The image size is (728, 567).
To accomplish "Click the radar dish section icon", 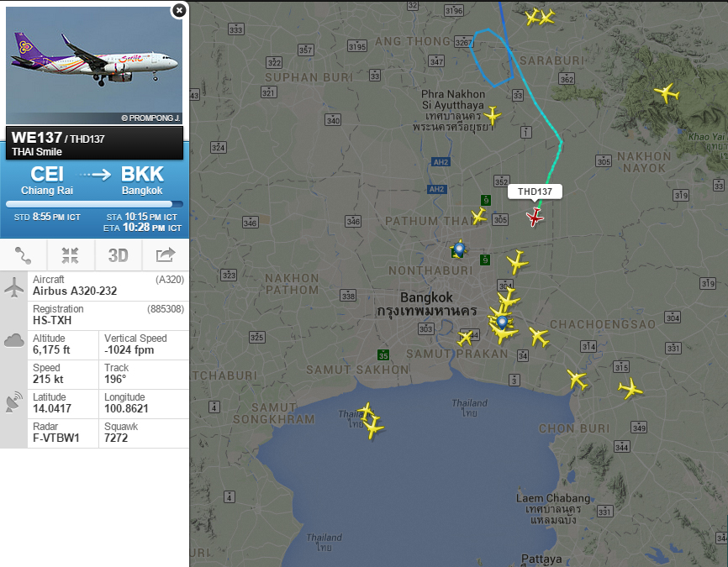I will click(14, 402).
